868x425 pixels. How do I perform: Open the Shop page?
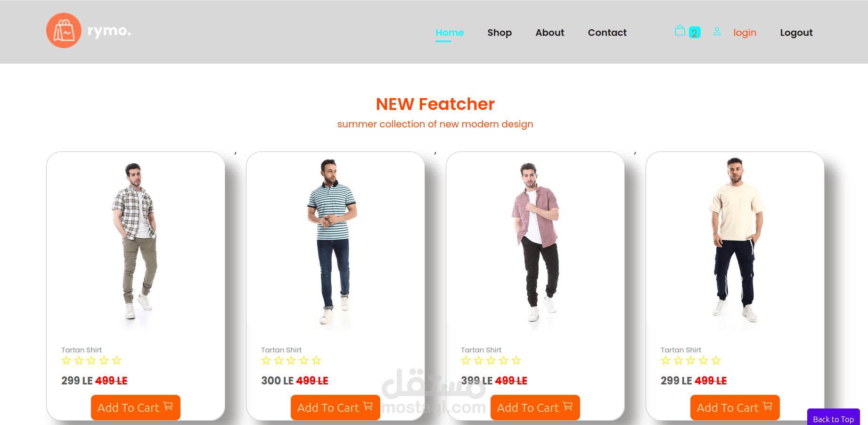500,33
